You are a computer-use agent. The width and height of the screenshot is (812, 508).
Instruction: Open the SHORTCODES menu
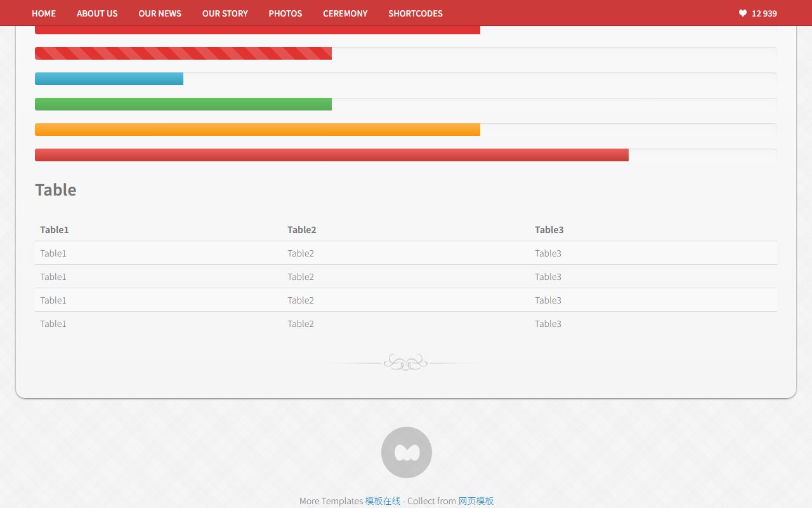click(x=416, y=13)
